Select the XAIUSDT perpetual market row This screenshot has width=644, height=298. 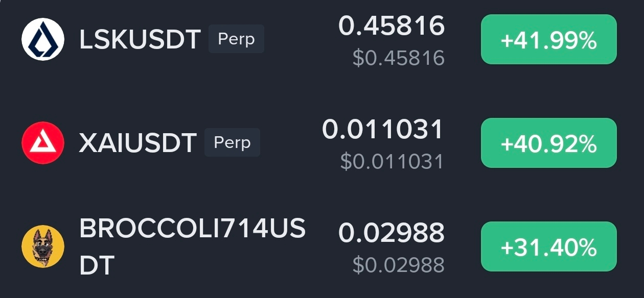point(322,143)
